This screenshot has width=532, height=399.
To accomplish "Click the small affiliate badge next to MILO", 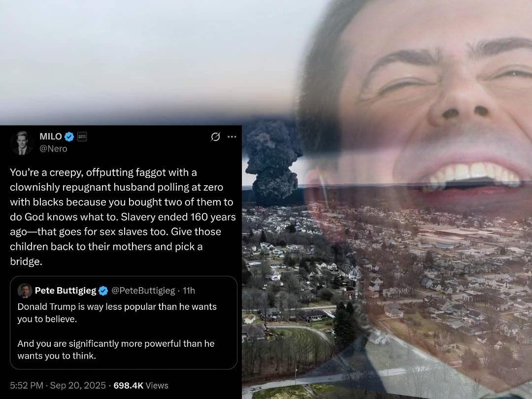I will (82, 136).
